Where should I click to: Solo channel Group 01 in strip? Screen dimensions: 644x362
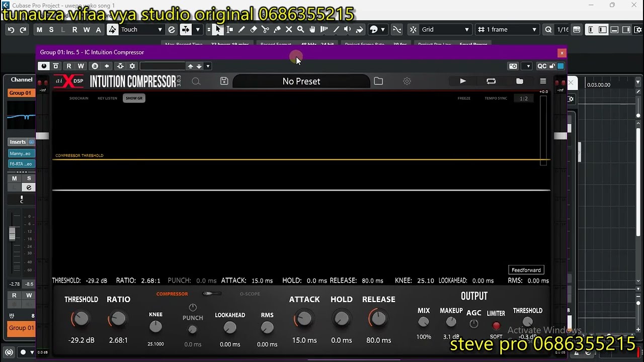click(29, 178)
